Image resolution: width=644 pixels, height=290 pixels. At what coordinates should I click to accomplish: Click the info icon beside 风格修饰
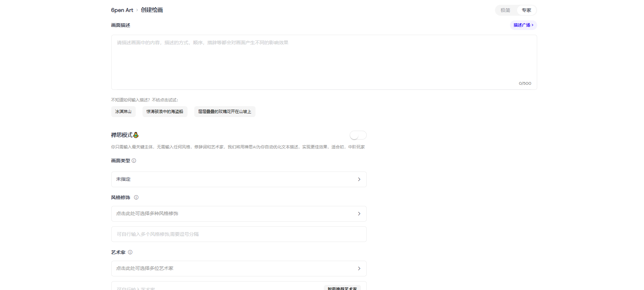136,197
